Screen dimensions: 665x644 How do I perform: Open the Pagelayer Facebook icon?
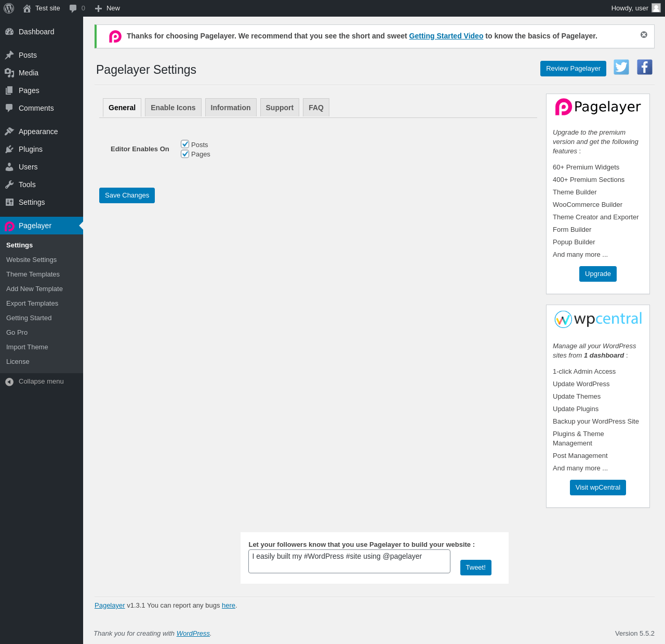point(645,67)
